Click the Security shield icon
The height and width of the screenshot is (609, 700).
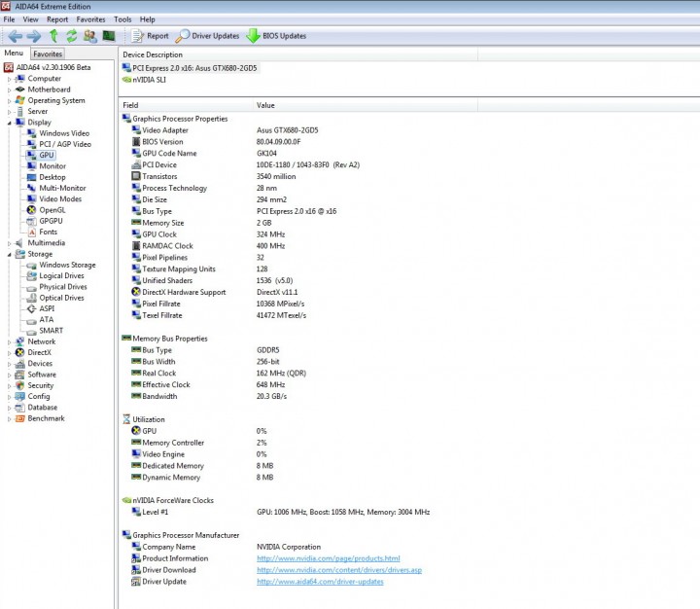tap(19, 385)
